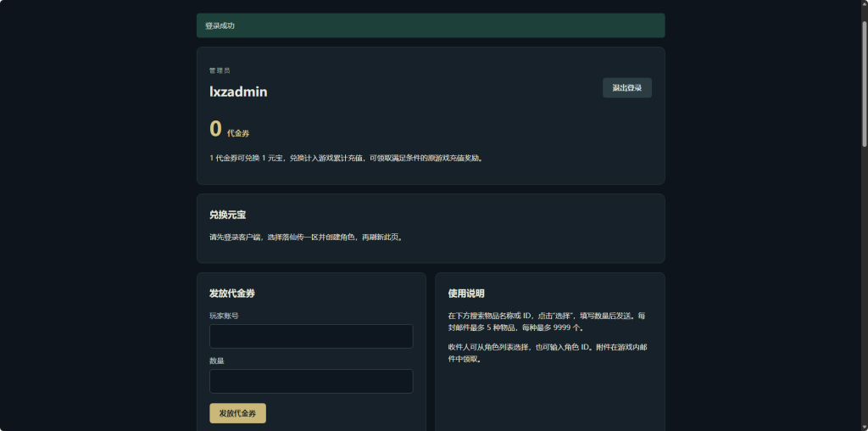Screen dimensions: 868x431
Task: Click the 发放代金券 panel heading
Action: 232,293
